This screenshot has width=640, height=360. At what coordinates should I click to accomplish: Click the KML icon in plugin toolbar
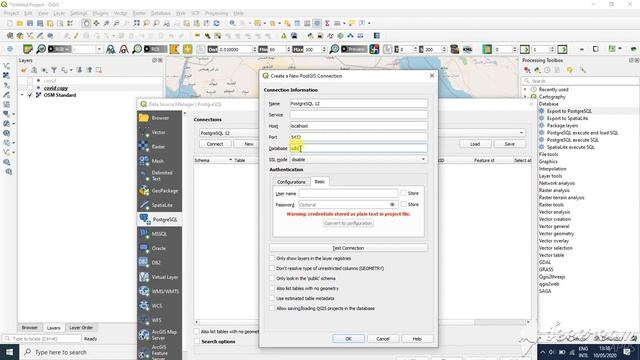click(467, 49)
